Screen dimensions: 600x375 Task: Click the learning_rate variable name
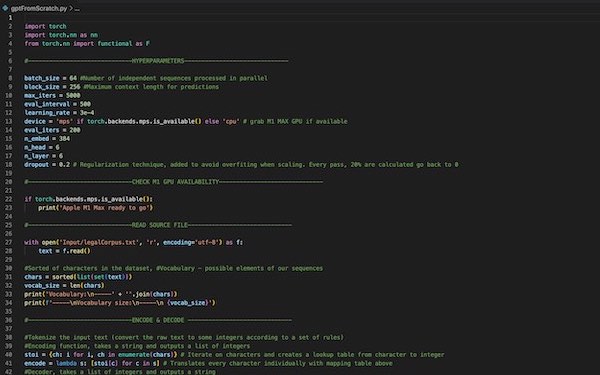click(47, 112)
